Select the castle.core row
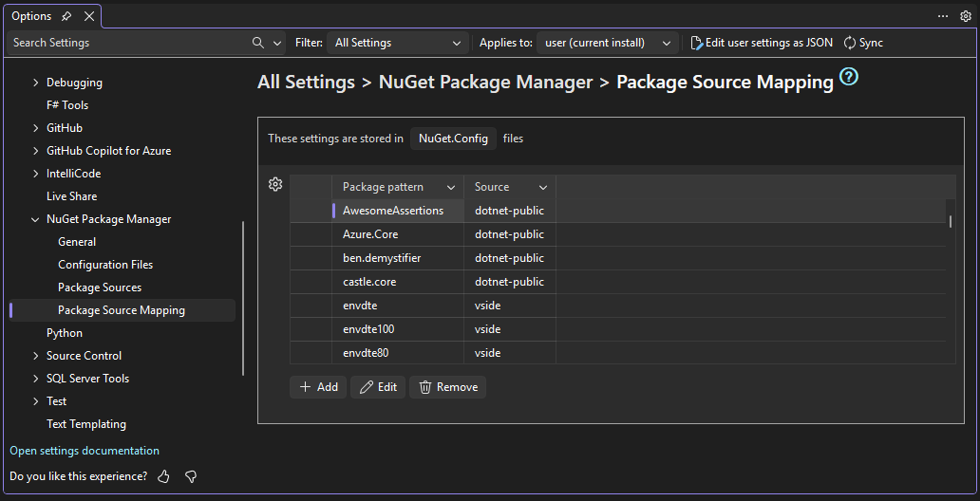This screenshot has height=501, width=980. point(617,282)
